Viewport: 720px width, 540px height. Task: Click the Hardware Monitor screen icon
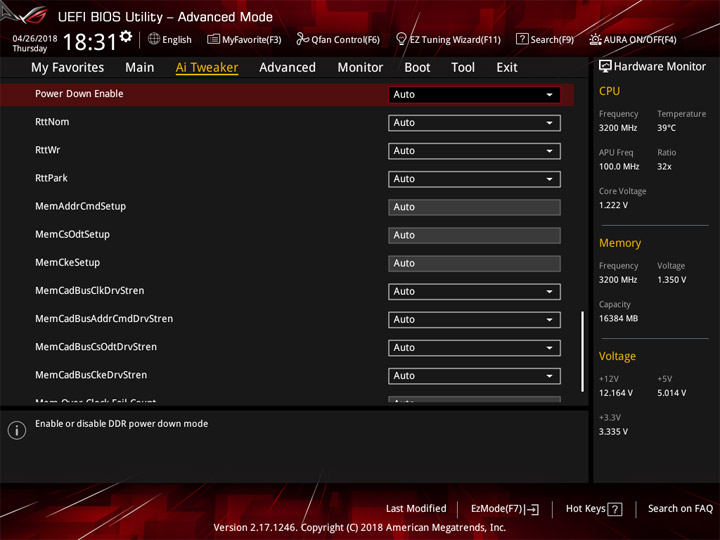click(x=605, y=67)
